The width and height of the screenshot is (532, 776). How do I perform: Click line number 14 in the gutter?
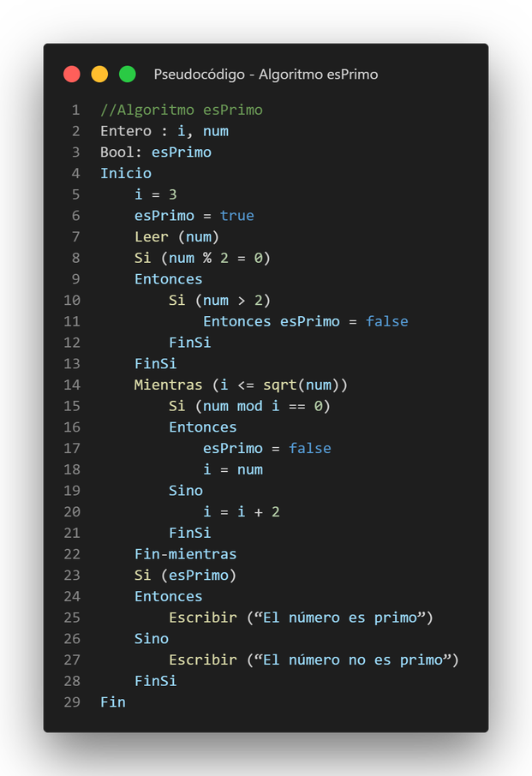pyautogui.click(x=72, y=385)
